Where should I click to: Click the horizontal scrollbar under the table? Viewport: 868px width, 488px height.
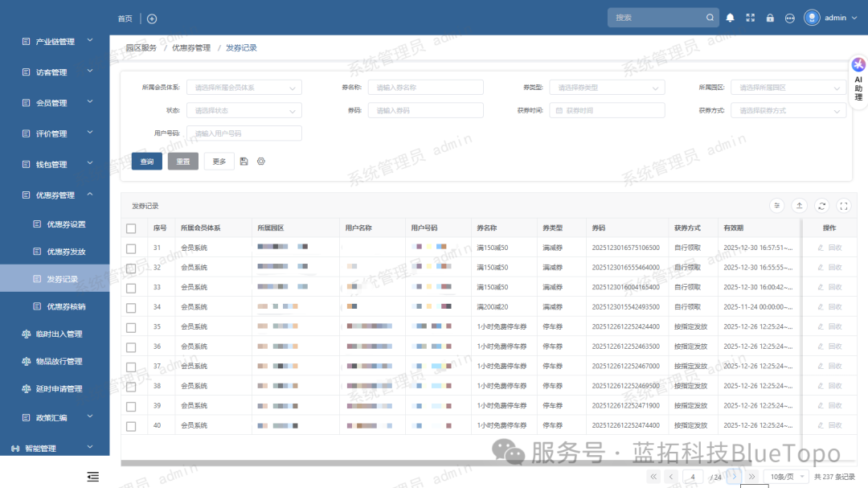(436, 463)
